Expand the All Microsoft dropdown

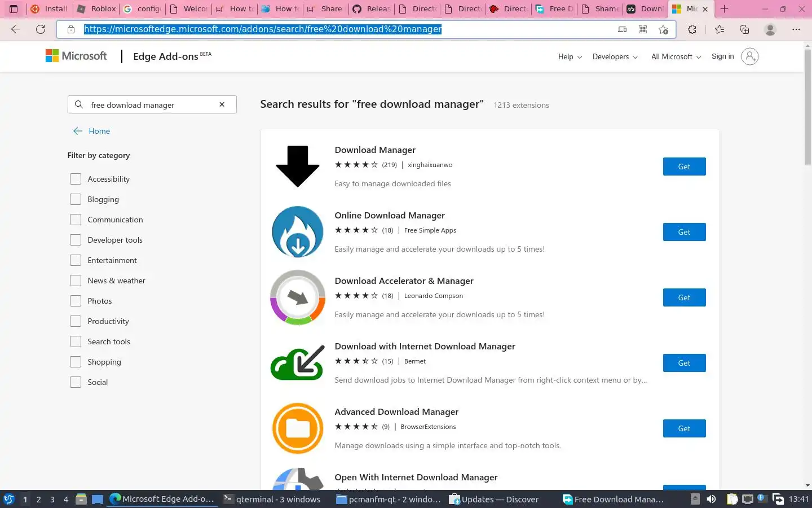tap(676, 56)
